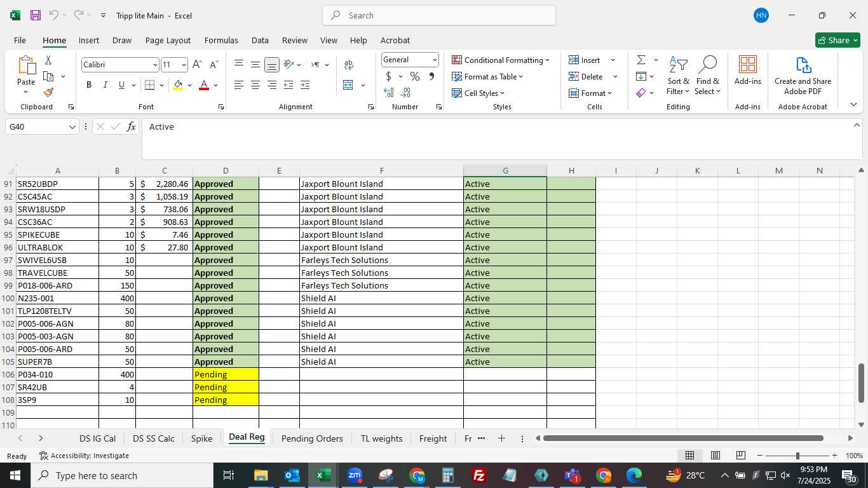Image resolution: width=868 pixels, height=488 pixels.
Task: Expand Cell Styles gallery
Action: [478, 93]
